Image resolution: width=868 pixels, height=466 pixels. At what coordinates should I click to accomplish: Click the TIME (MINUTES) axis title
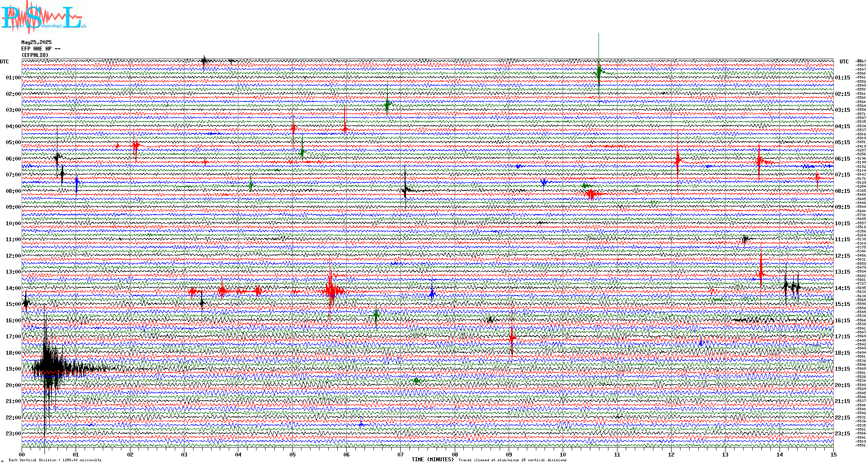(433, 460)
